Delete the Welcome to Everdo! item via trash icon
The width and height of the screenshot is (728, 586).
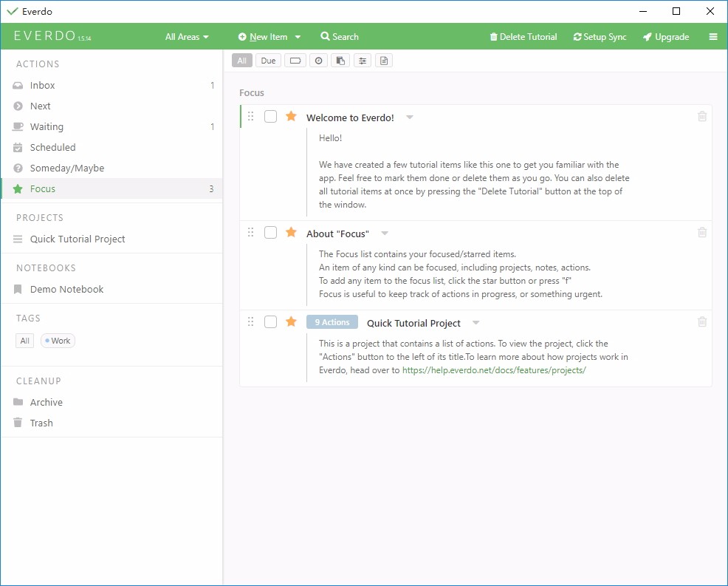point(702,116)
